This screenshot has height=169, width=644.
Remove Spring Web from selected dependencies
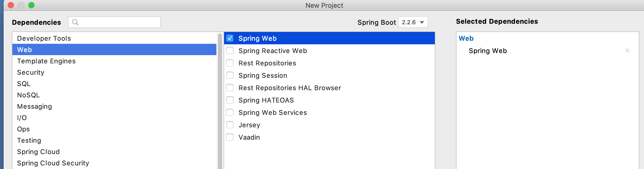click(627, 51)
